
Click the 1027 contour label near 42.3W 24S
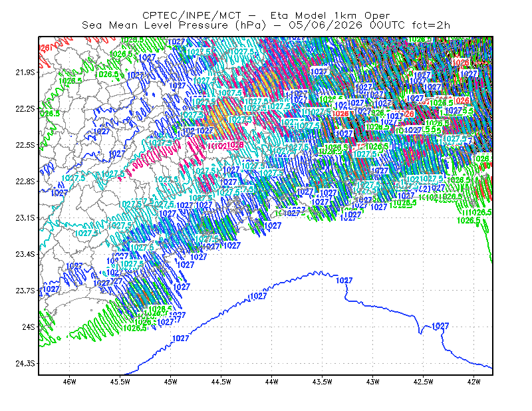[x=440, y=326]
